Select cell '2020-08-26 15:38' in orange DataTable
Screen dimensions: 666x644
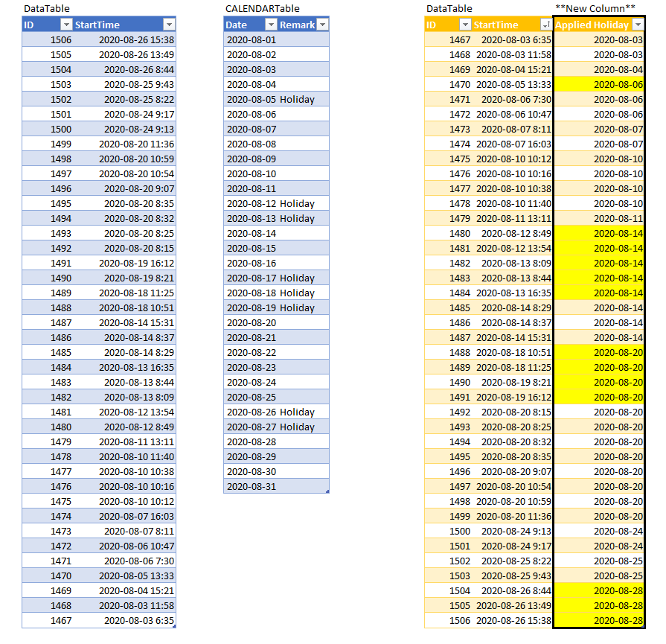(512, 620)
